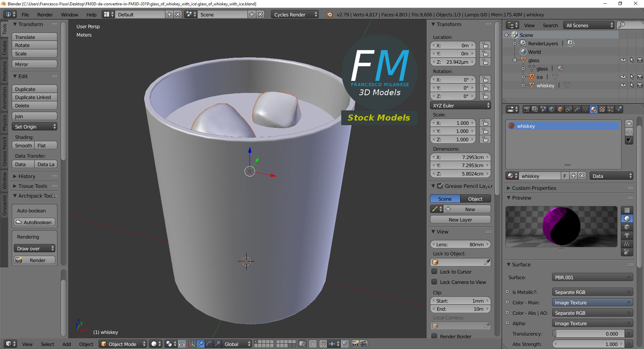Viewport: 644px width, 349px height.
Task: Add a new material slot (plus)
Action: pyautogui.click(x=629, y=123)
